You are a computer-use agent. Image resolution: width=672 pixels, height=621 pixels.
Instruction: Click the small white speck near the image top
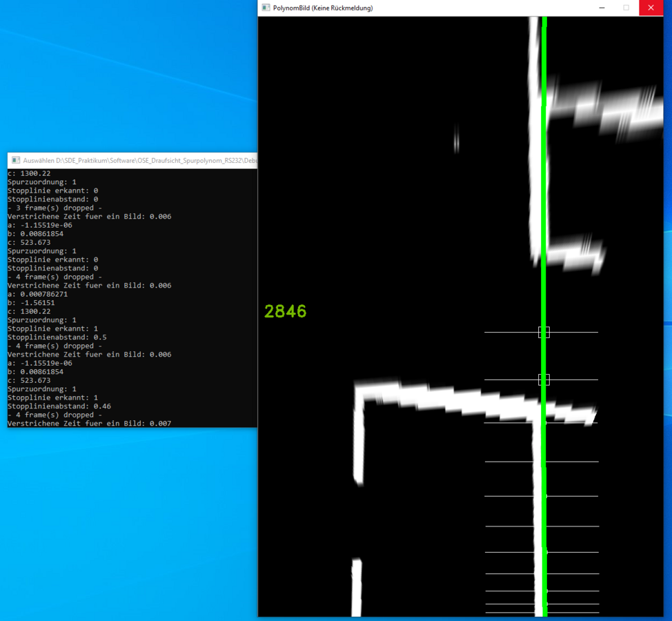456,139
